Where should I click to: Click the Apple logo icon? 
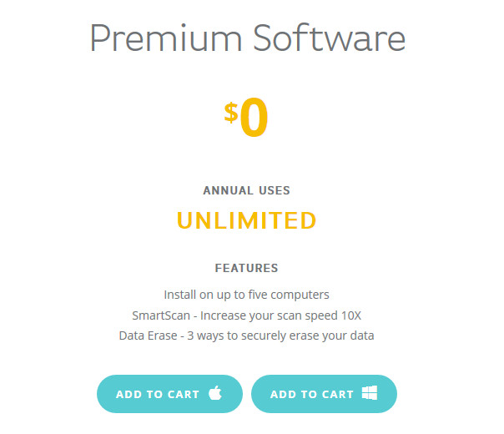coord(215,393)
